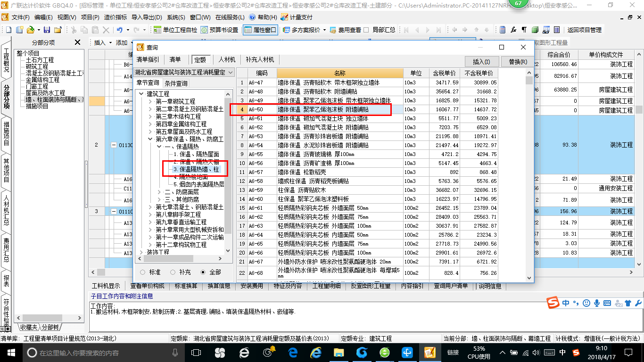Open Windows Start menu
The height and width of the screenshot is (362, 644).
(10, 352)
